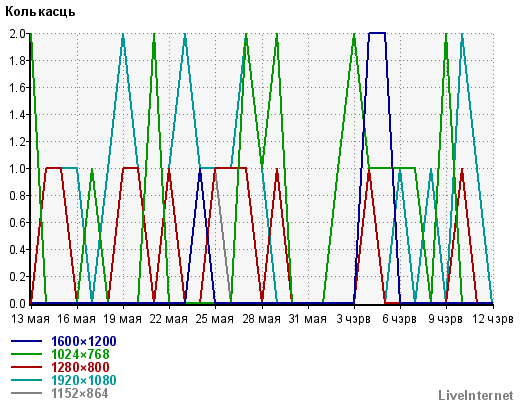The image size is (520, 405).
Task: Click the chart title Колькасць
Action: (40, 12)
